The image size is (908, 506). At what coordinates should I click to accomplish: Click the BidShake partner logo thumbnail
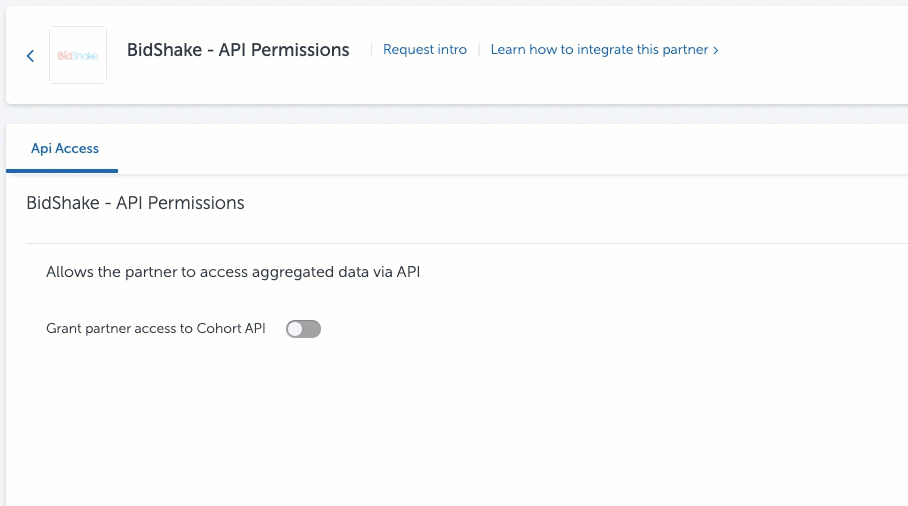(x=78, y=55)
